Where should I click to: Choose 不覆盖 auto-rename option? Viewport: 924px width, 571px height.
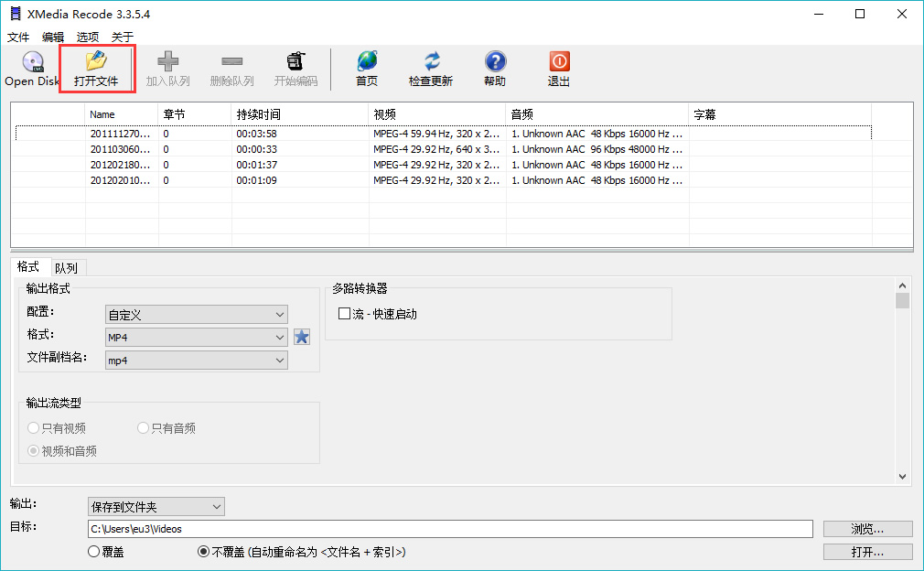(x=203, y=552)
